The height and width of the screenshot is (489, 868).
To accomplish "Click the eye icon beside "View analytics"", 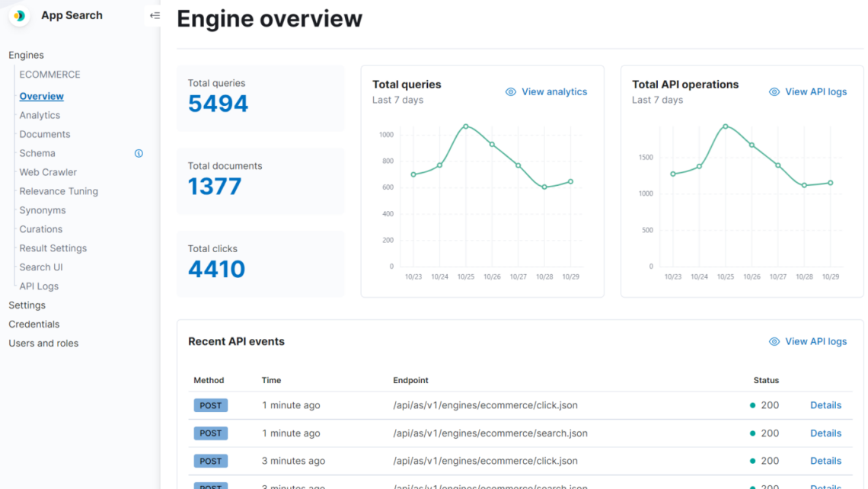I will coord(510,91).
